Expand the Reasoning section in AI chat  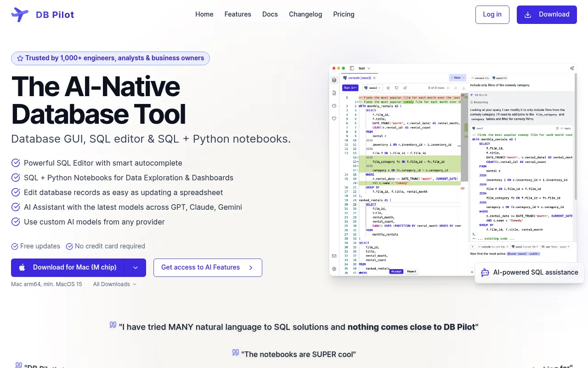point(479,103)
